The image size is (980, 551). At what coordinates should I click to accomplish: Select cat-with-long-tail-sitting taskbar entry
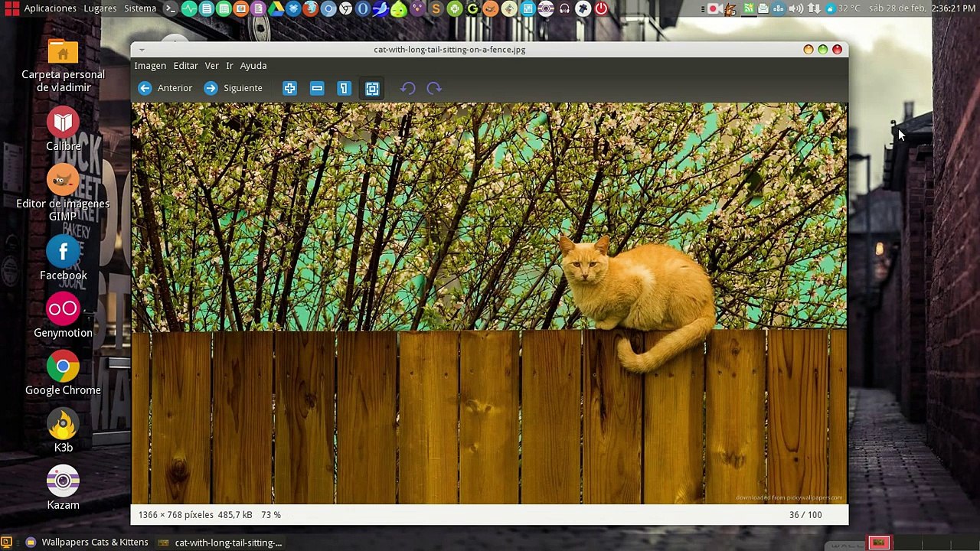pyautogui.click(x=220, y=543)
